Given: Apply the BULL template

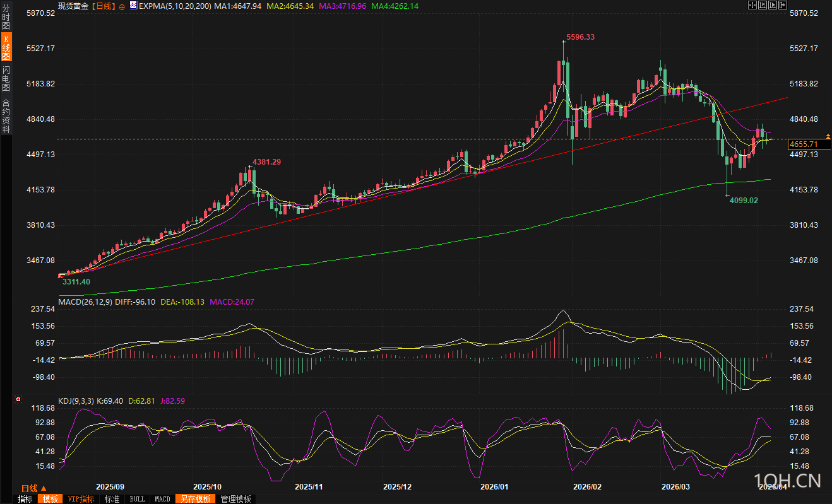Looking at the screenshot, I should coord(137,499).
